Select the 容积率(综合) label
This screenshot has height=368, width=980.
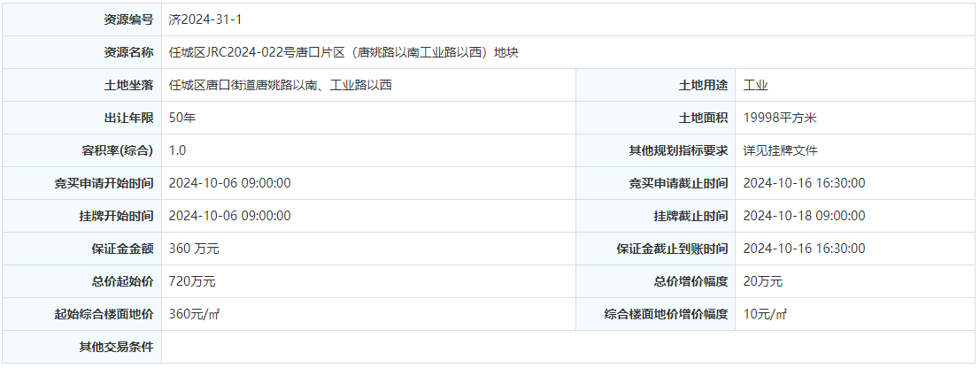point(118,150)
